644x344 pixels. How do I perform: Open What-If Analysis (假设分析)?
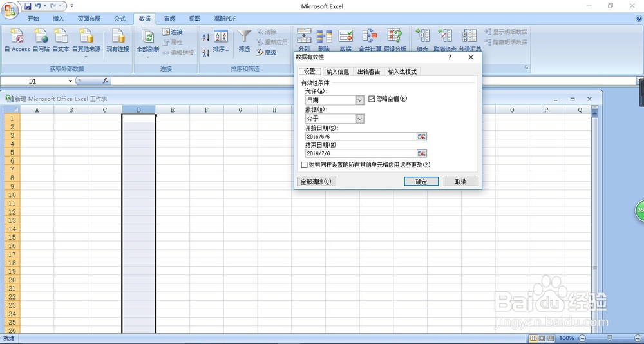click(x=395, y=40)
